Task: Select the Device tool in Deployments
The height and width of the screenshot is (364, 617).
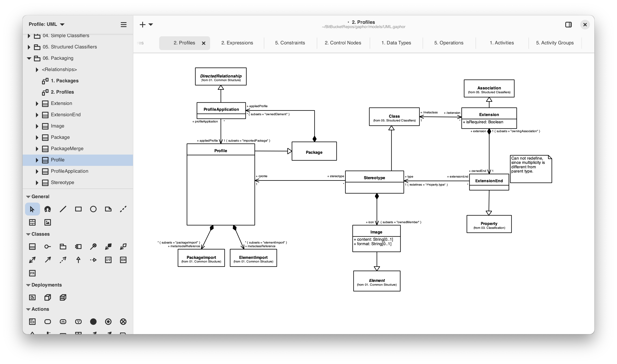Action: [63, 298]
